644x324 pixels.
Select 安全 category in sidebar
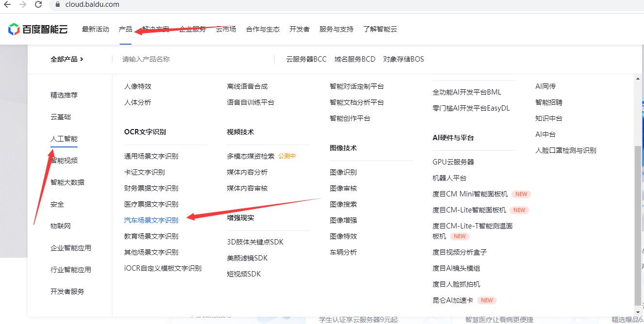[57, 204]
